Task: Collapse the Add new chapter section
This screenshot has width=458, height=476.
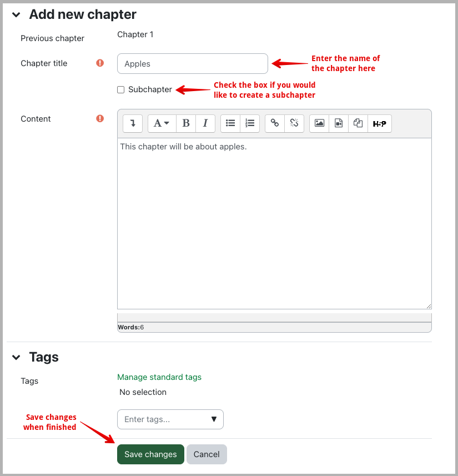Action: click(x=16, y=15)
